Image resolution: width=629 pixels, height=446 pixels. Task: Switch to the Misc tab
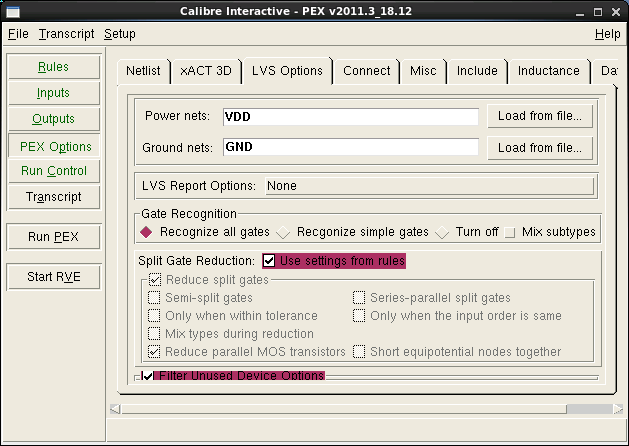pos(423,71)
